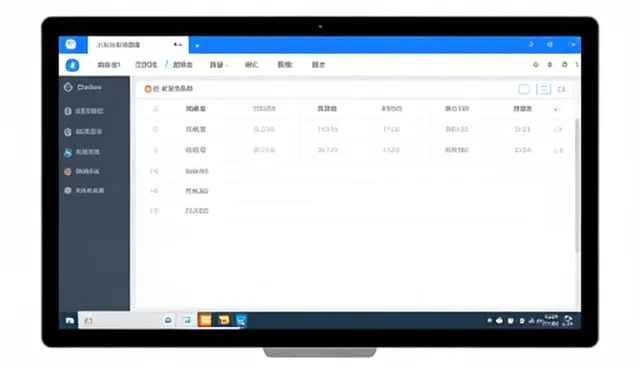This screenshot has width=640, height=368.
Task: Click the action icon at the end of the second table row
Action: (x=558, y=151)
